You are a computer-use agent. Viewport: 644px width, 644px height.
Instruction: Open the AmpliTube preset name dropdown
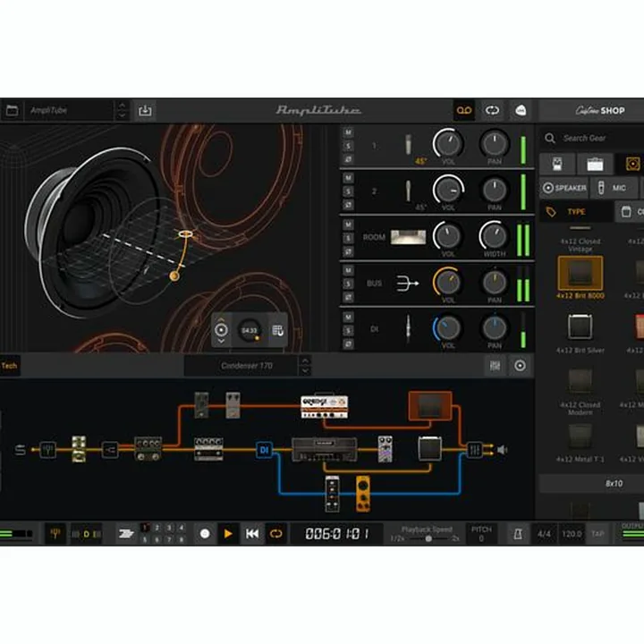coord(69,111)
